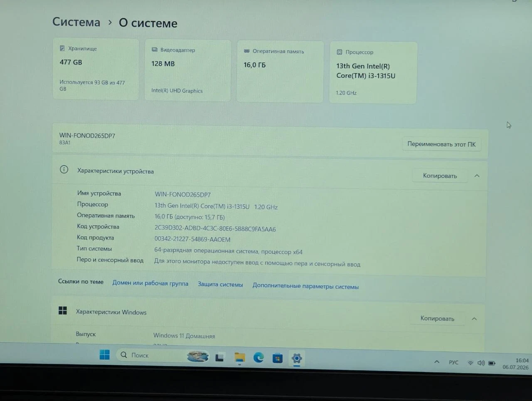
Task: Select the '16,0 ГБ (доступно: 15,7 ГБ)' value
Action: tap(190, 217)
